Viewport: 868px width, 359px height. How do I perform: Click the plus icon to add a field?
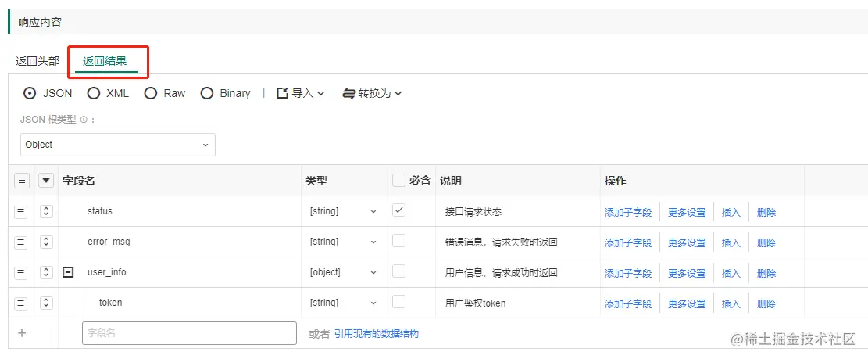(x=22, y=333)
